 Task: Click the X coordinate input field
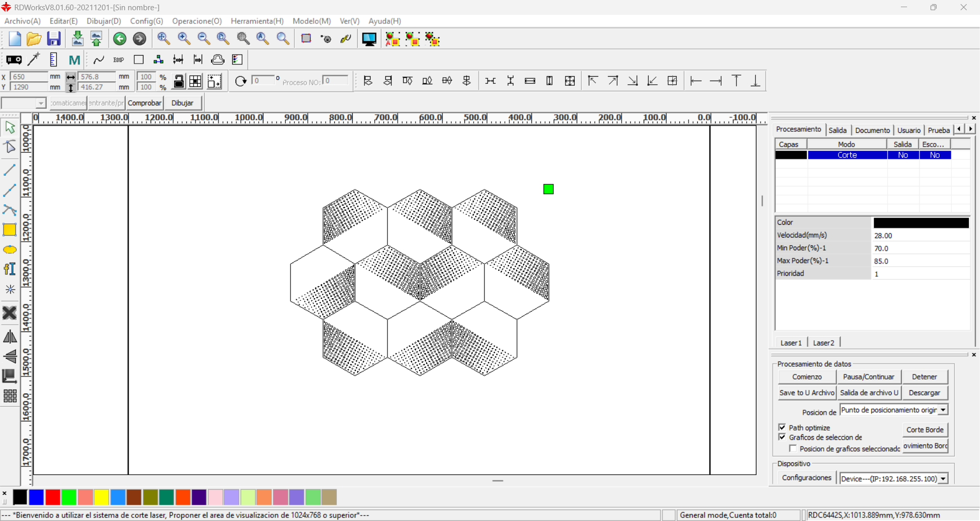coord(29,77)
